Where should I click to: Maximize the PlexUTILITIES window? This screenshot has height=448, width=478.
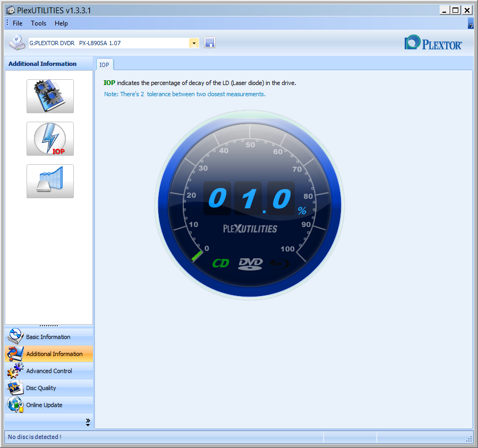[456, 11]
